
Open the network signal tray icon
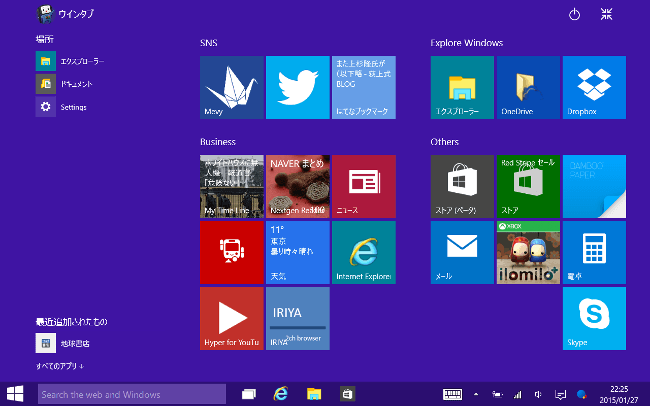click(517, 394)
